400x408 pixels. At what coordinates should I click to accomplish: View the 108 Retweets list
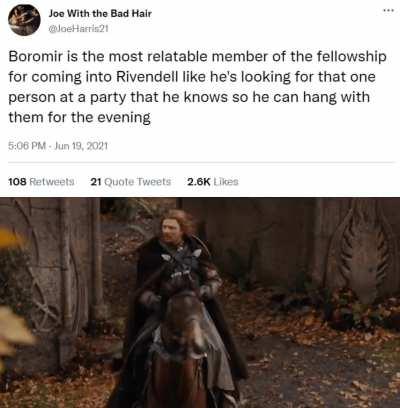point(41,182)
